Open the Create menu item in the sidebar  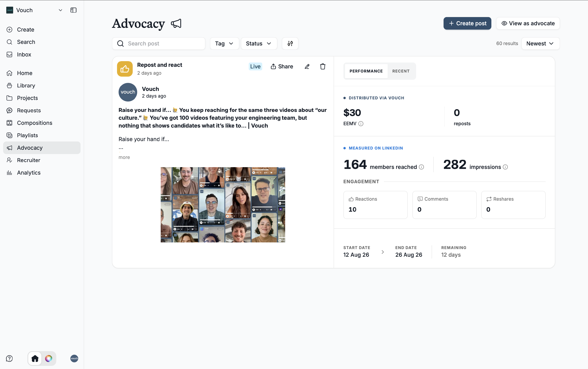pos(42,30)
